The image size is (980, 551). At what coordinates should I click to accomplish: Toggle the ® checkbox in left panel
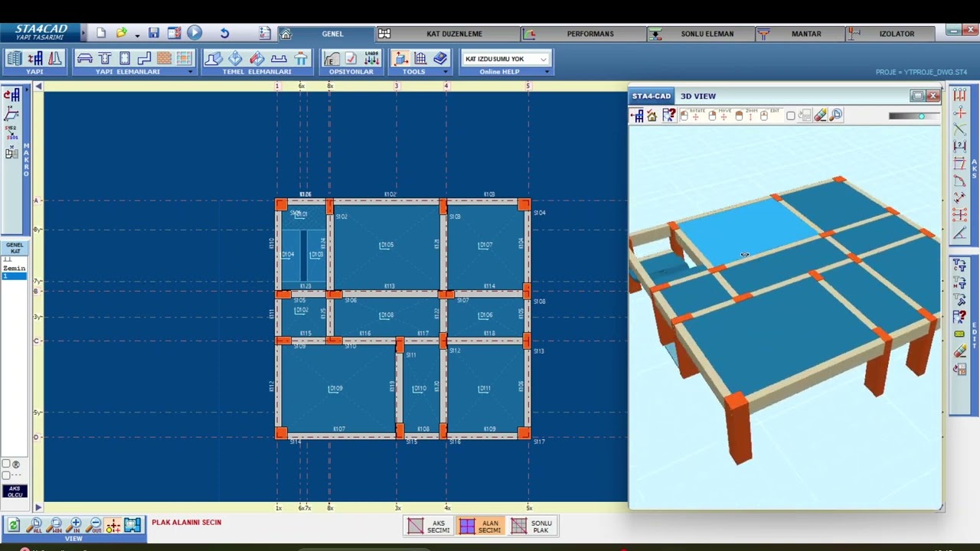[x=6, y=465]
